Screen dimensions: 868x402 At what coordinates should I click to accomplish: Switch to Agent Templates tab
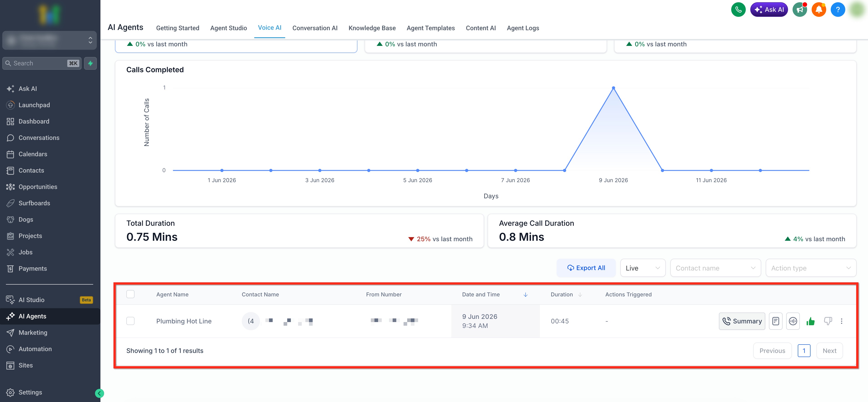431,28
